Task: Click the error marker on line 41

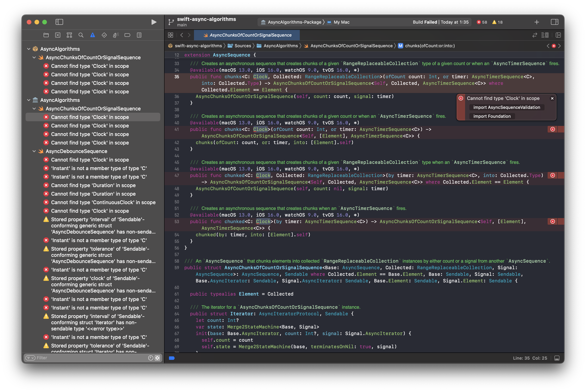Action: click(552, 130)
